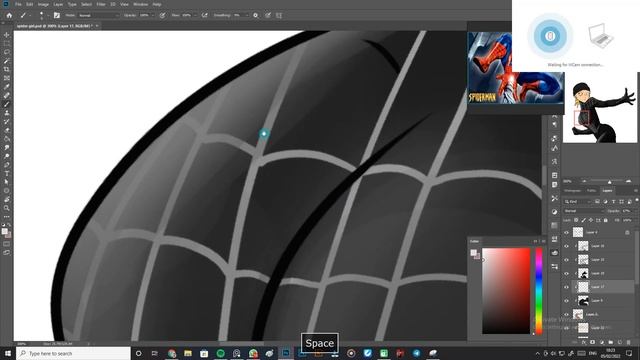Select the Eraser tool
This screenshot has width=640, height=360.
click(x=7, y=130)
